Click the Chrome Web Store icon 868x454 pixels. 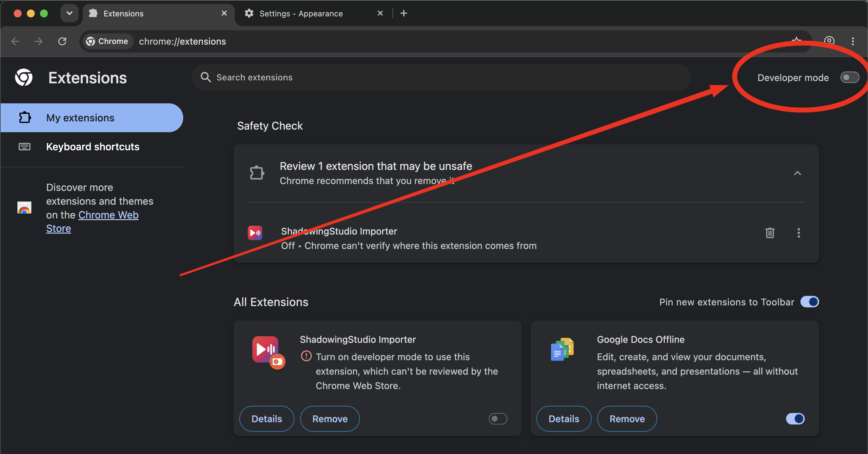coord(24,208)
